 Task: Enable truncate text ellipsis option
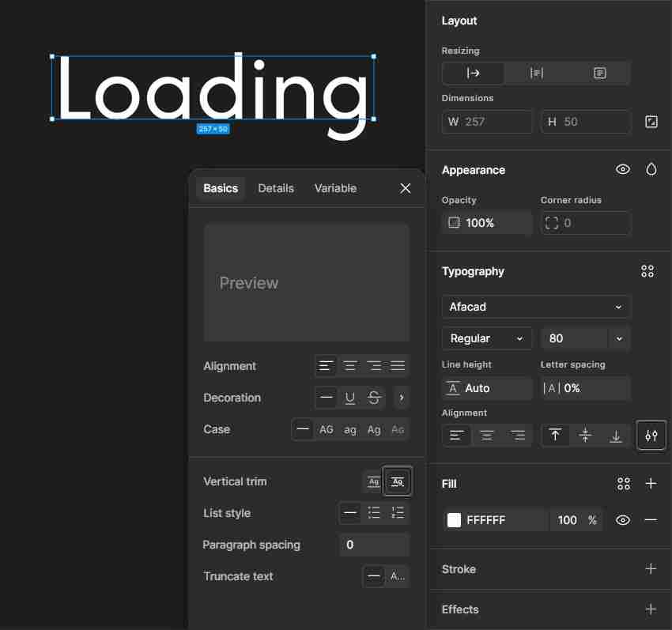click(398, 576)
